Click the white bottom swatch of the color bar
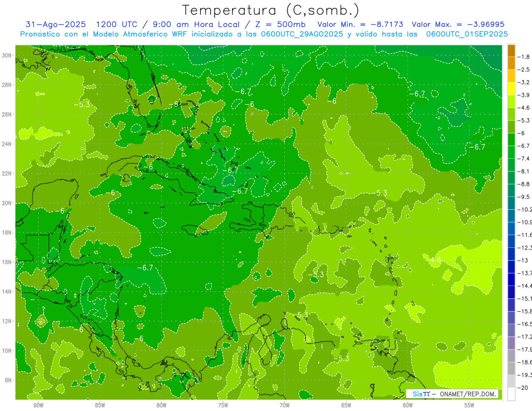Image resolution: width=532 pixels, height=411 pixels. [x=511, y=394]
